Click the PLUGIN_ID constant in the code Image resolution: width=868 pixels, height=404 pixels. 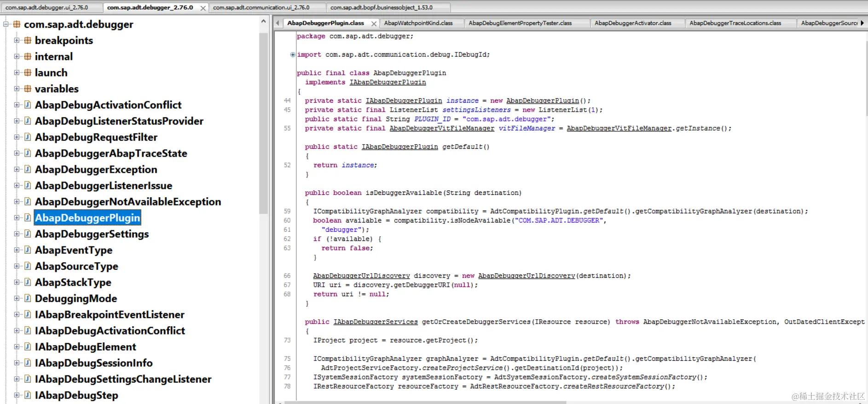[x=432, y=119]
